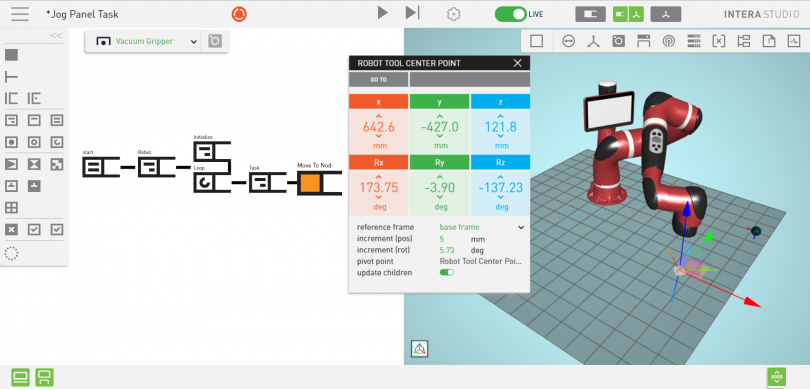The image size is (810, 389).
Task: Pick the solid-dot square palette node
Action: point(11,142)
